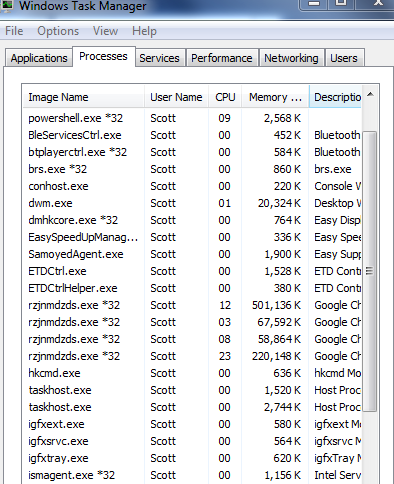This screenshot has height=484, width=394.
Task: Select rzjnmdzds.exe using 220,148 K
Action: coord(192,356)
